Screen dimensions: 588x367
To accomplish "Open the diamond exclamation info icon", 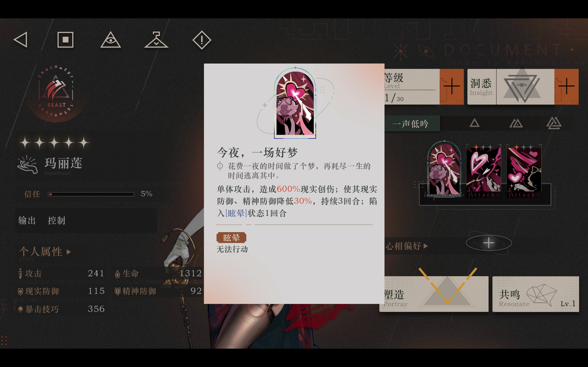I will [202, 40].
